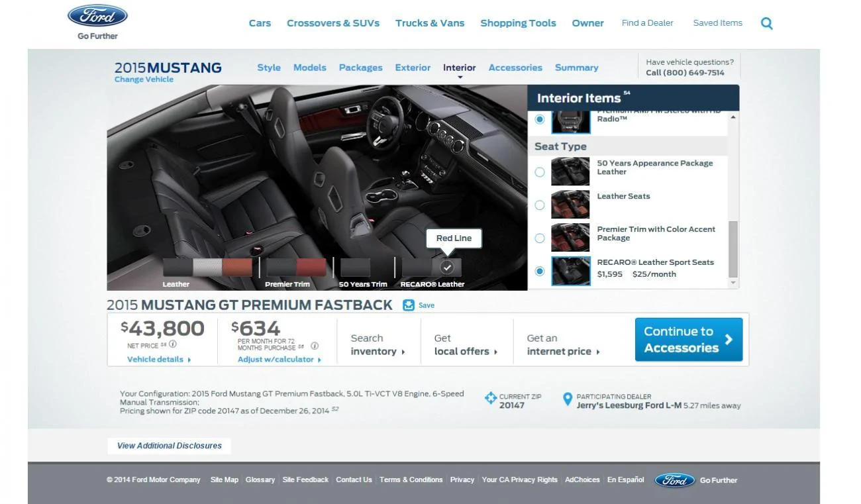
Task: Pick the light gray Leather swatch
Action: (x=207, y=268)
